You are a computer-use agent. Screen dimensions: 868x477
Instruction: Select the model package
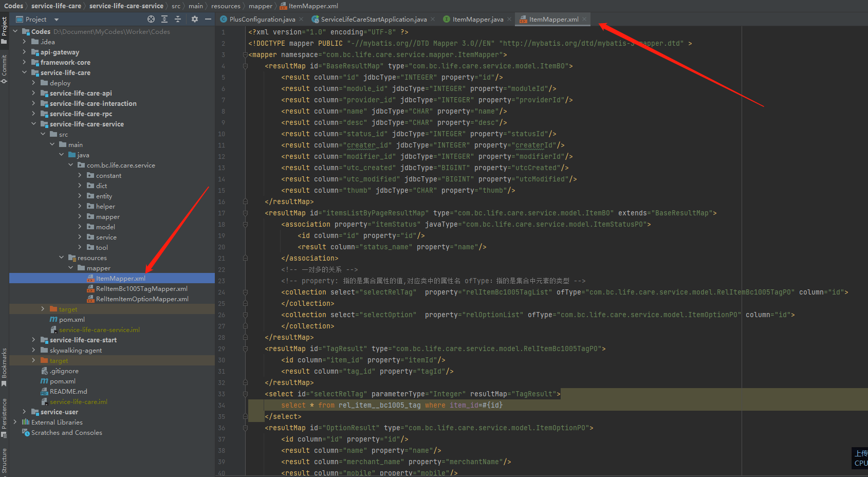click(x=105, y=227)
